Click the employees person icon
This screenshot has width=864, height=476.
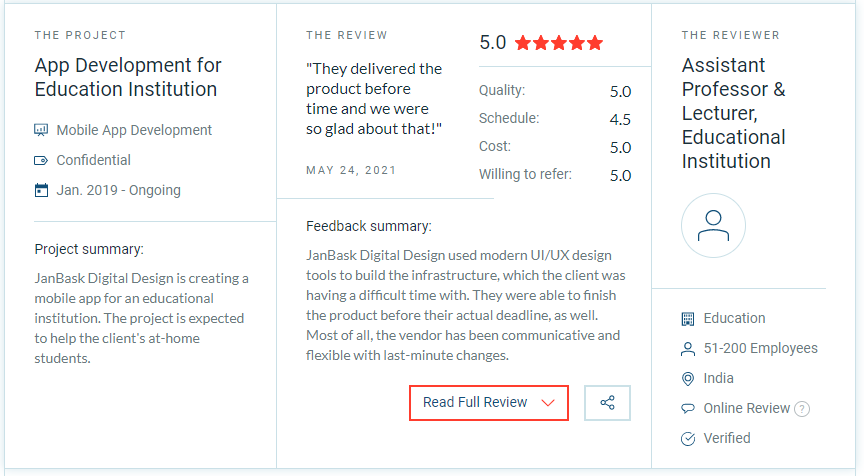click(x=687, y=349)
